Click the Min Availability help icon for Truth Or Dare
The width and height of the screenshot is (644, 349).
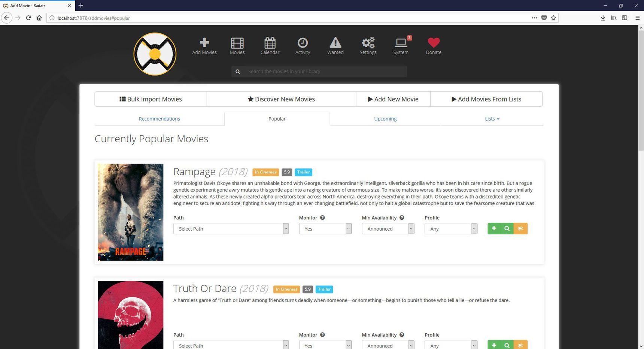[x=402, y=335]
